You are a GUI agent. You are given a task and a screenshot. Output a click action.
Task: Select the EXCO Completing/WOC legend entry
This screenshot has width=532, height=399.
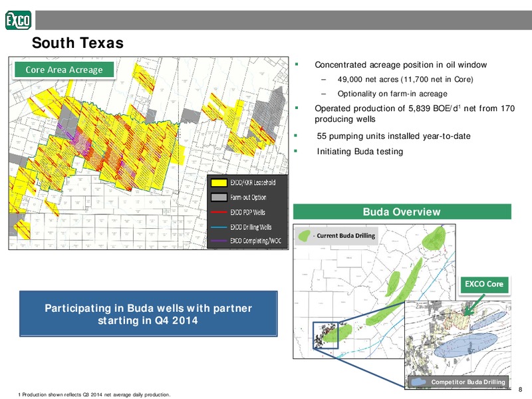(246, 241)
